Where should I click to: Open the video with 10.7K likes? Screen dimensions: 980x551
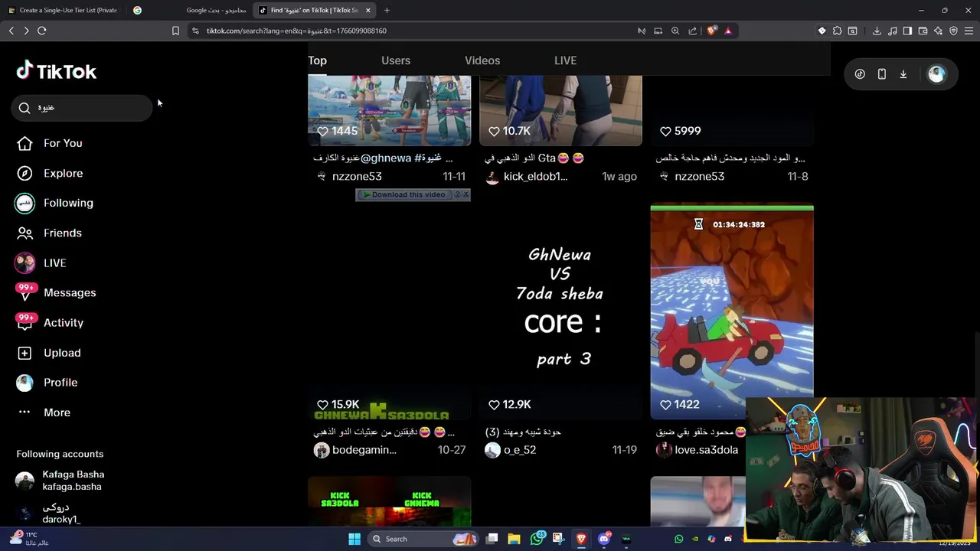click(560, 110)
